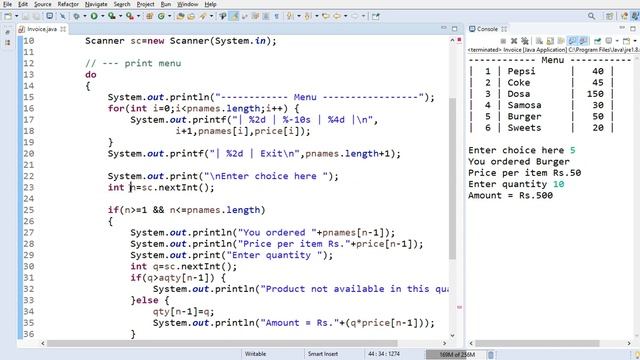This screenshot has height=360, width=640.
Task: Toggle Show Console on Standard Error
Action: click(583, 41)
